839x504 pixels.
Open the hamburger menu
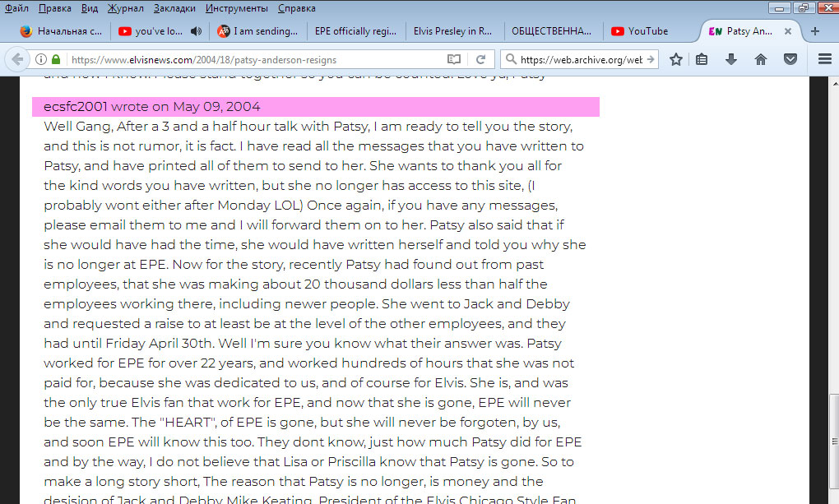(824, 59)
